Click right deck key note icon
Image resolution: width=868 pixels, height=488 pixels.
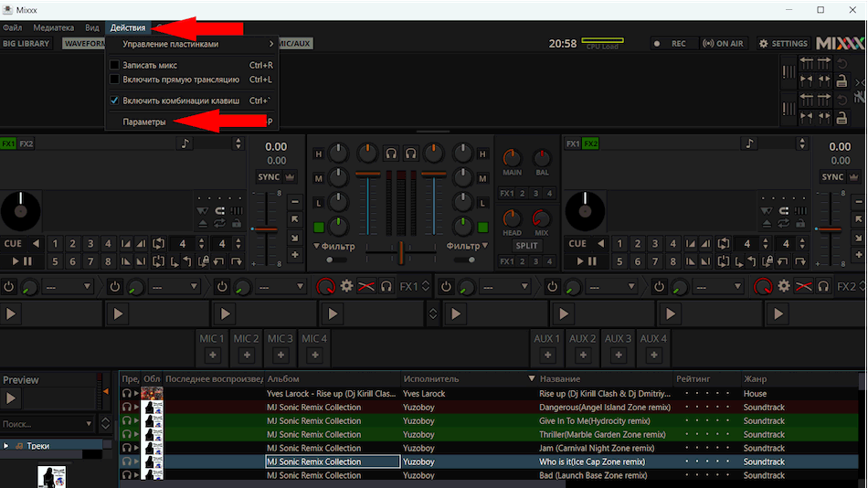click(x=749, y=143)
